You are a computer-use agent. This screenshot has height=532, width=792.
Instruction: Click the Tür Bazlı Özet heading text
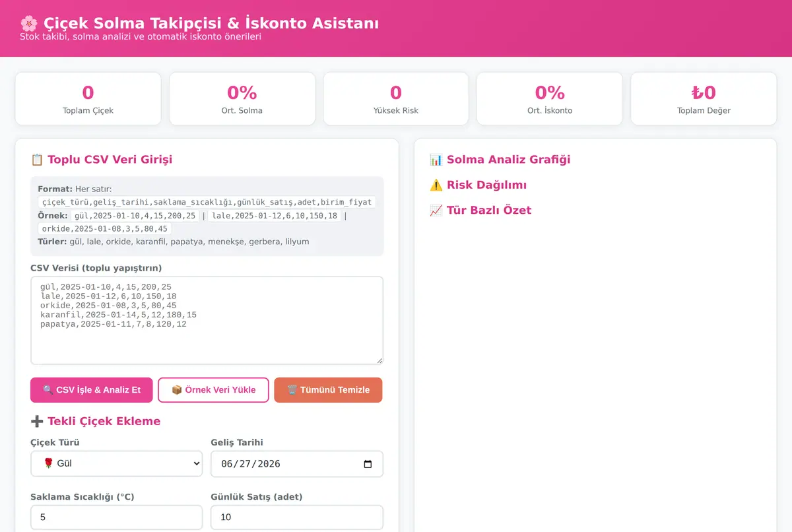(489, 210)
